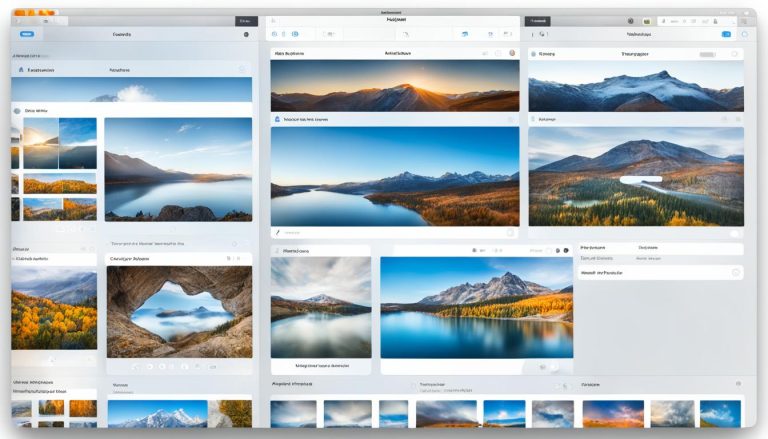This screenshot has height=439, width=768.
Task: Click the round avatar icon above sunset photo
Action: 512,53
